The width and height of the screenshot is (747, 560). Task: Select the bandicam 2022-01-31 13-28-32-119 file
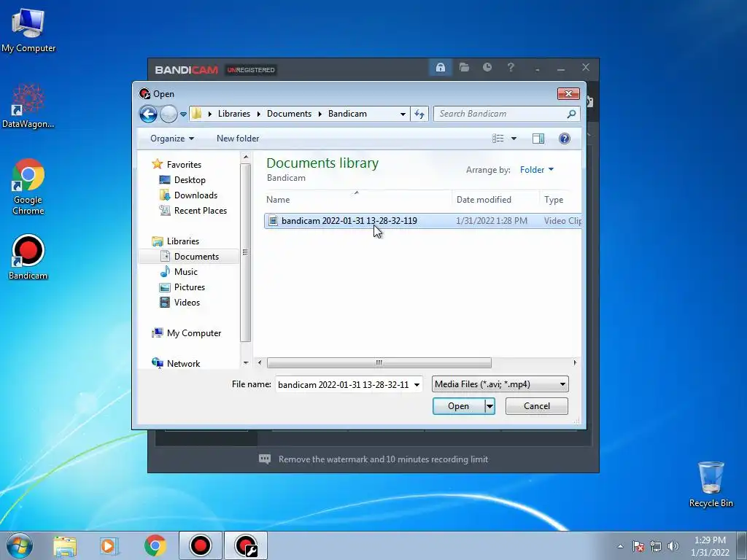pos(422,221)
